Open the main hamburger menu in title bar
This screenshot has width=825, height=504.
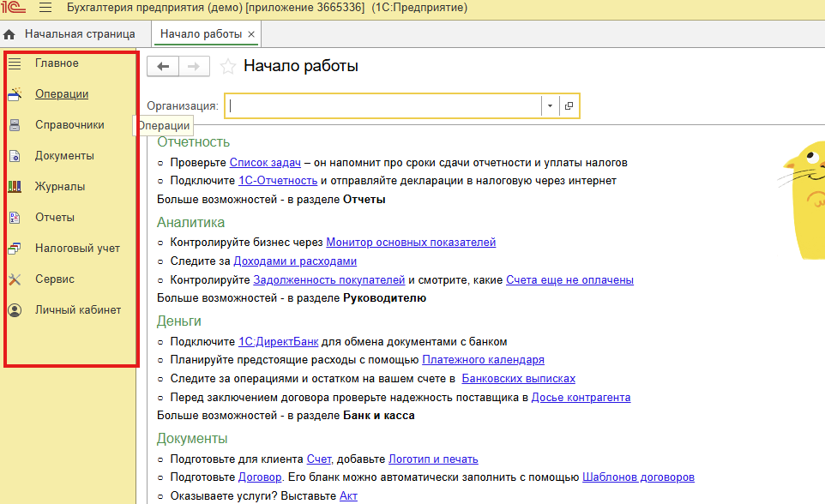tap(45, 9)
